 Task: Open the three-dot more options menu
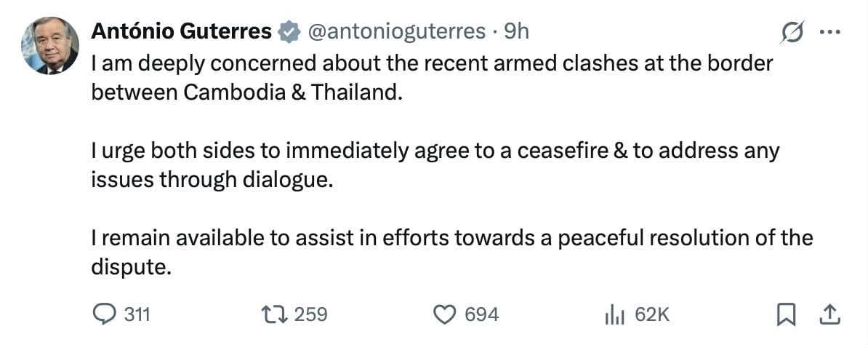[829, 33]
